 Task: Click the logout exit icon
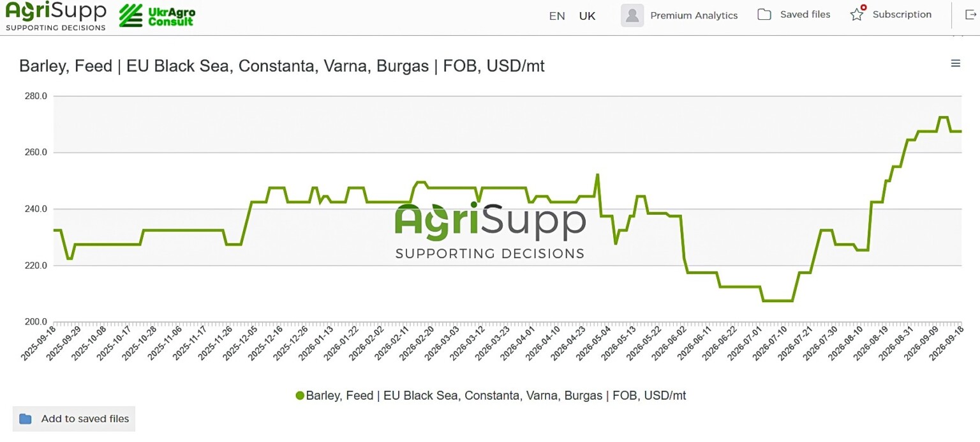(970, 15)
